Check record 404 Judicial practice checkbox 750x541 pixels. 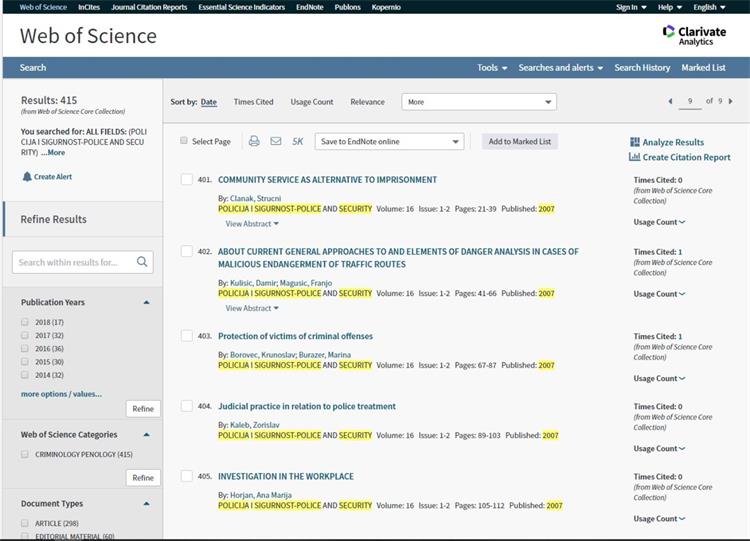[187, 406]
